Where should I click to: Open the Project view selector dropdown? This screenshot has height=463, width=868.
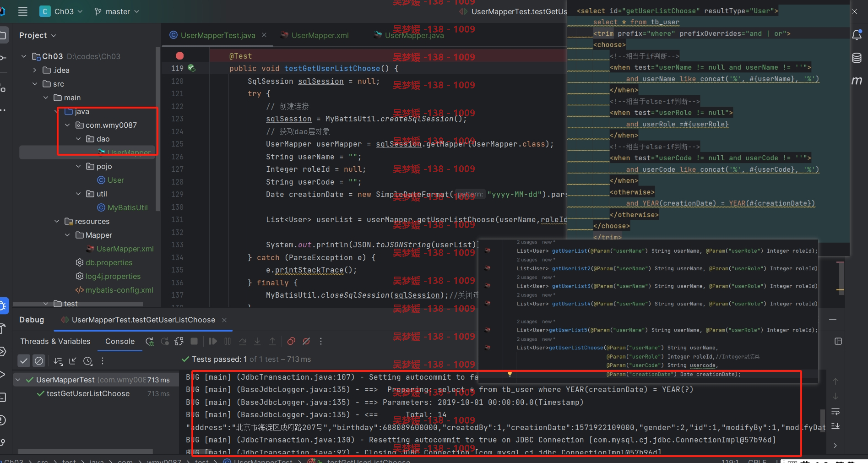pyautogui.click(x=38, y=35)
